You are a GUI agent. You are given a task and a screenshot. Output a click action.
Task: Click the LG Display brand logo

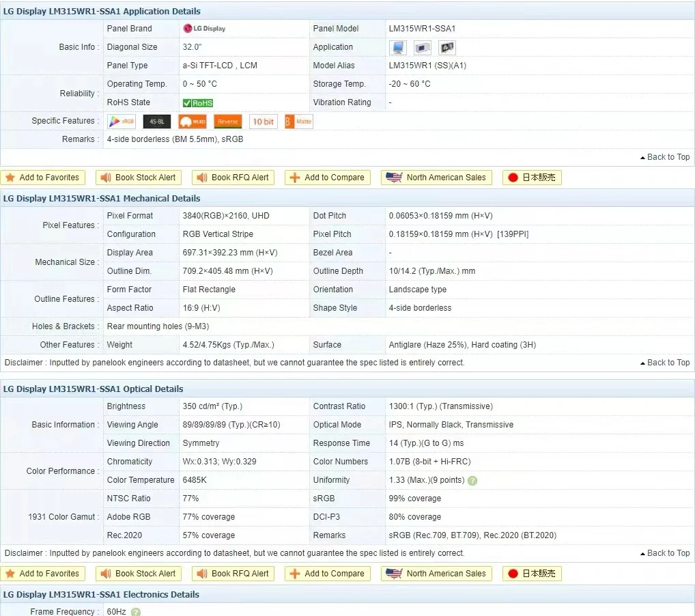click(204, 29)
